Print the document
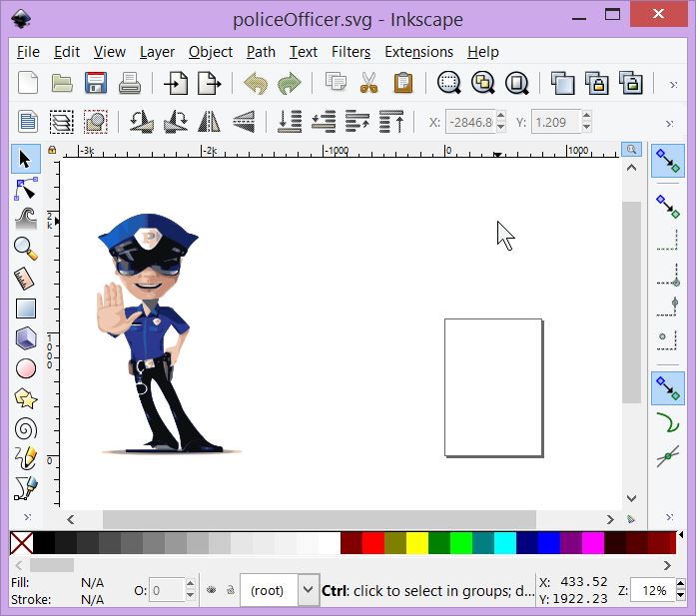The height and width of the screenshot is (616, 696). pyautogui.click(x=130, y=83)
